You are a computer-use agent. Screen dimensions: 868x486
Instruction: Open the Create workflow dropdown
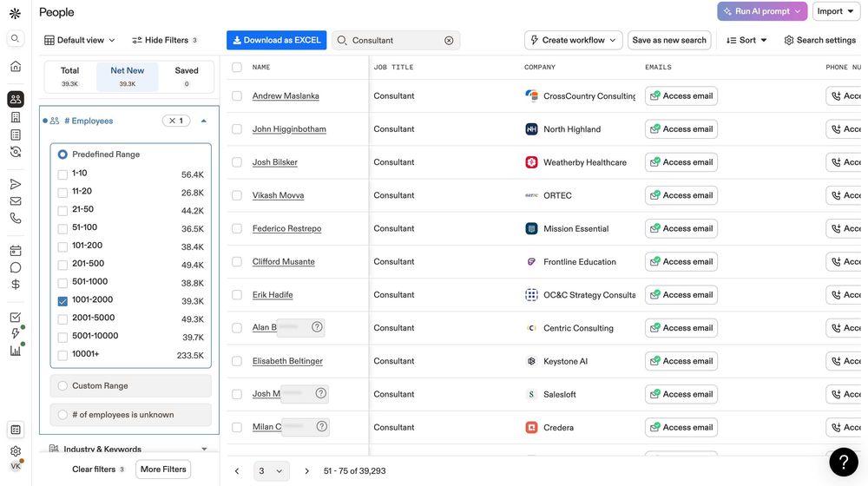574,40
